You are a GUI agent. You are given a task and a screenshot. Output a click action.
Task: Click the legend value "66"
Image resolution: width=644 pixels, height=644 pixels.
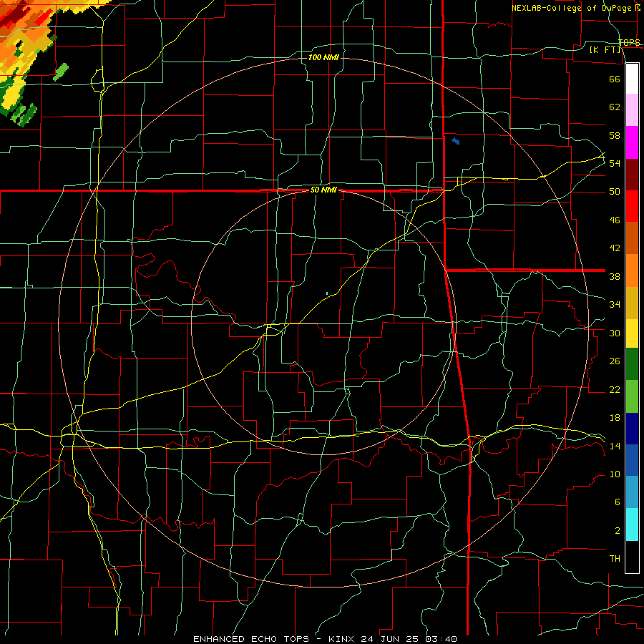pyautogui.click(x=615, y=79)
